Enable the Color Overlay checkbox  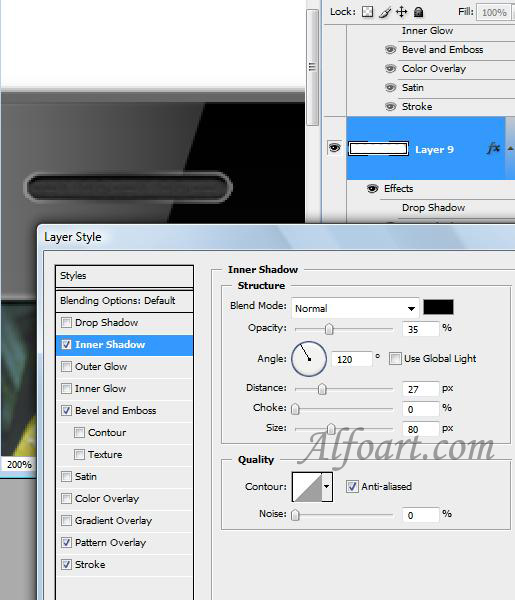point(66,499)
